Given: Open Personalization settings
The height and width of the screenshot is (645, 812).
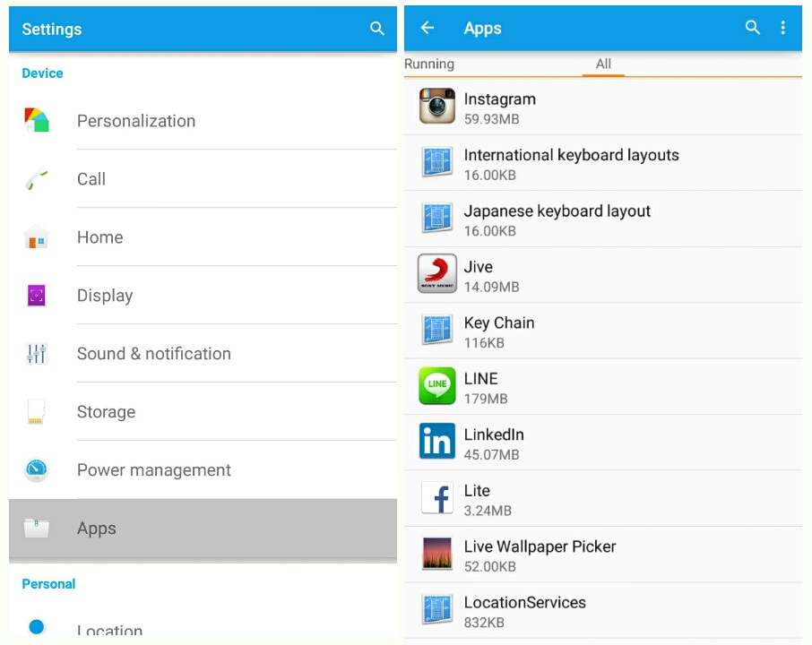Looking at the screenshot, I should pyautogui.click(x=203, y=121).
